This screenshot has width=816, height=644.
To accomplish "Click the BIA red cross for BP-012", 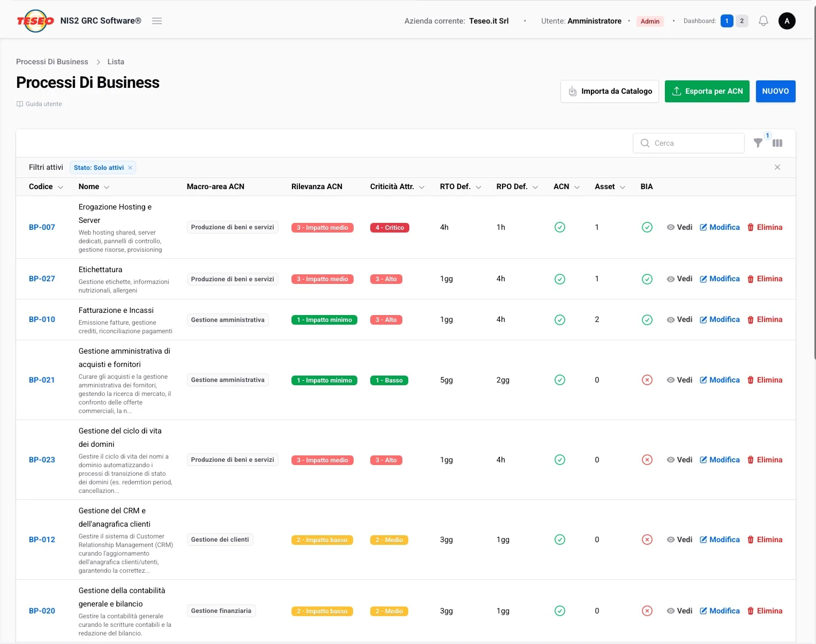I will (647, 540).
